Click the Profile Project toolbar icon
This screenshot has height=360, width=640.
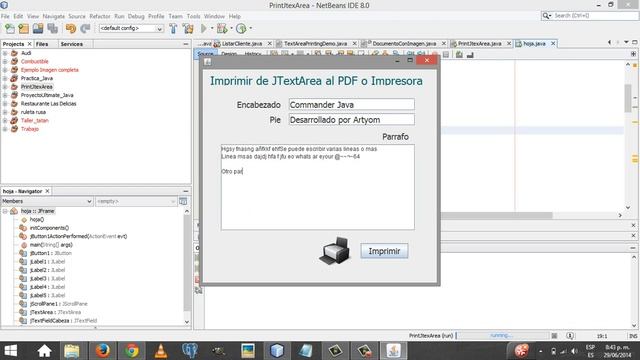(x=241, y=29)
